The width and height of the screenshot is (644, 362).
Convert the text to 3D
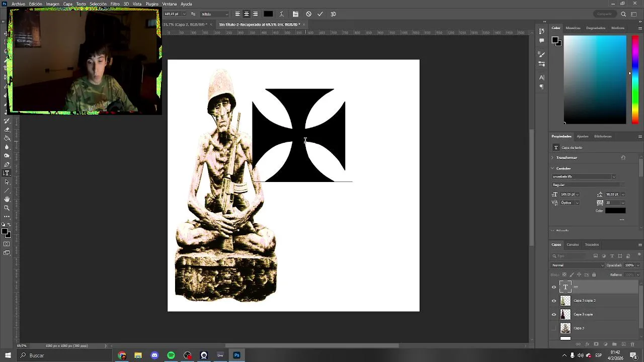point(333,14)
